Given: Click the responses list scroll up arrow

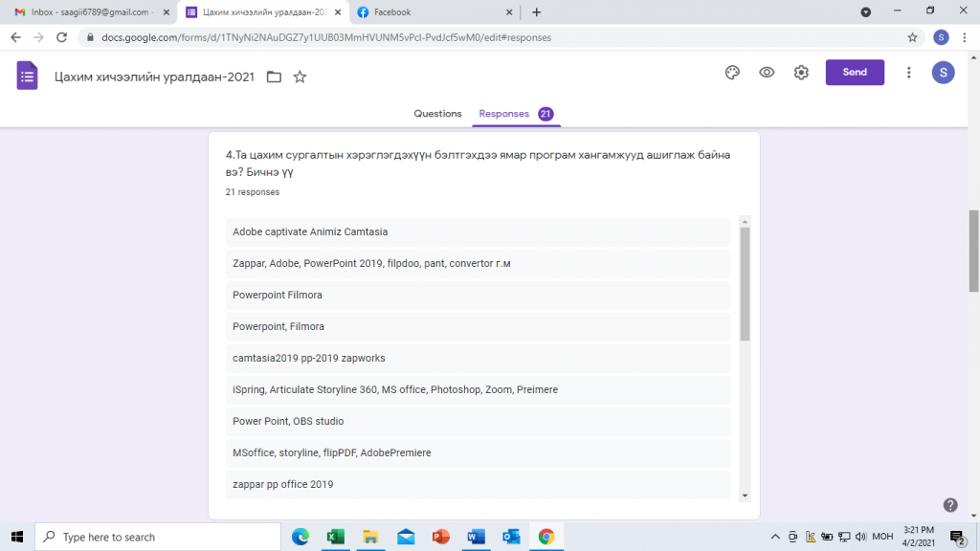Looking at the screenshot, I should click(x=745, y=222).
